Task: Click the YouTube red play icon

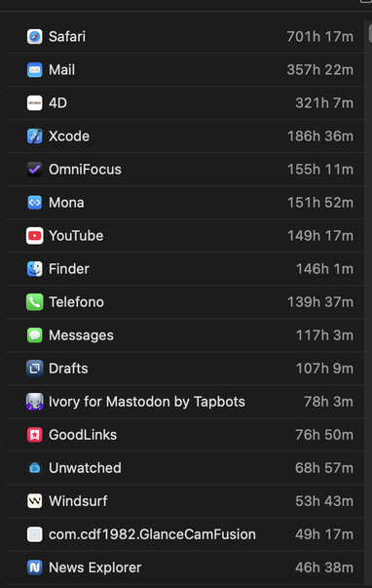Action: [34, 236]
